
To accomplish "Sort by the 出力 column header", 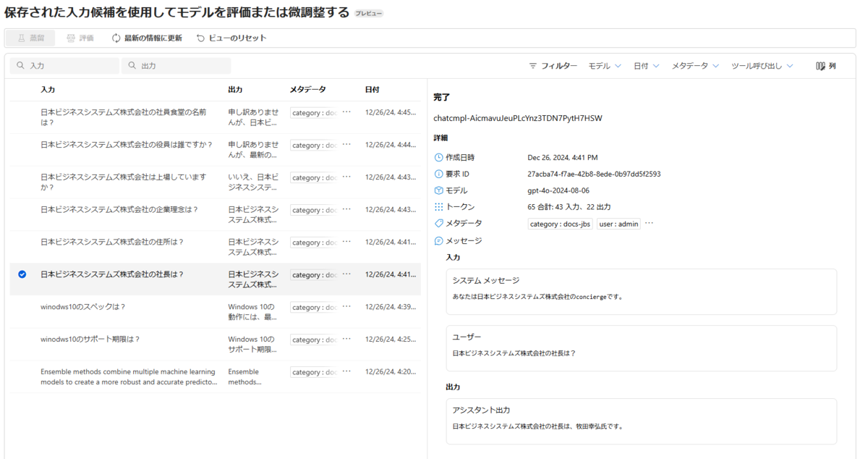I will point(235,90).
